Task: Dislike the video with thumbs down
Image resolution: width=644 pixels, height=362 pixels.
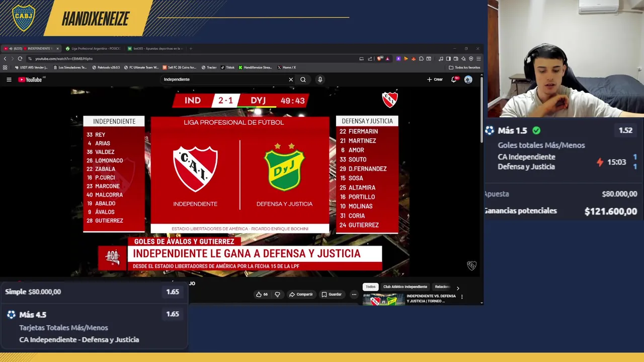Action: coord(277,294)
